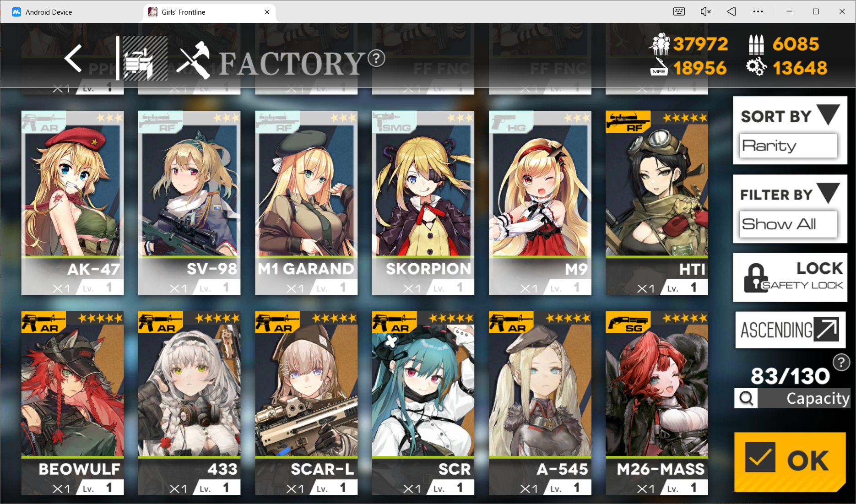Toggle Ascending sort order
The height and width of the screenshot is (504, 856).
point(790,330)
